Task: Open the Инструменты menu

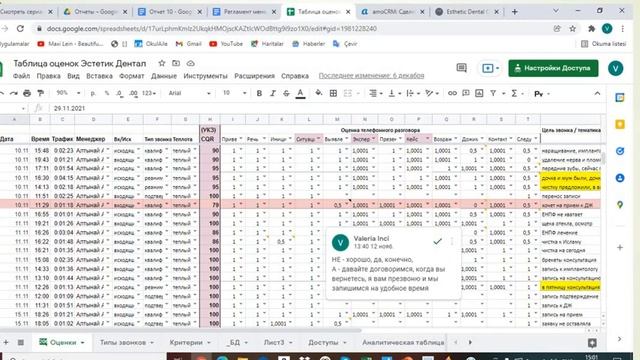Action: click(205, 76)
